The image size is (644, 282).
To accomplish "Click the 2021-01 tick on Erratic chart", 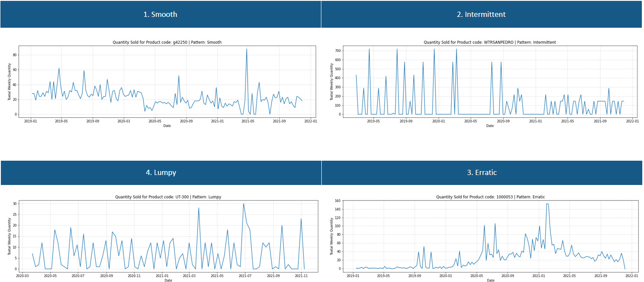I will [539, 276].
